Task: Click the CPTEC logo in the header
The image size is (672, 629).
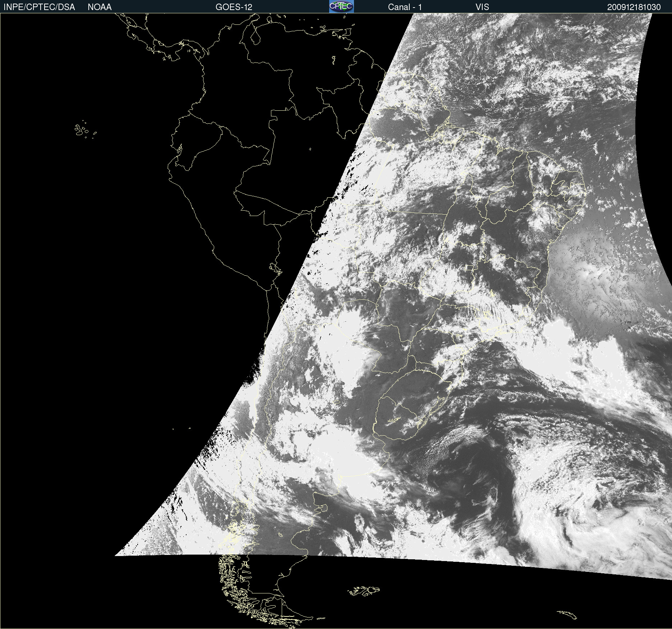Action: pyautogui.click(x=341, y=6)
